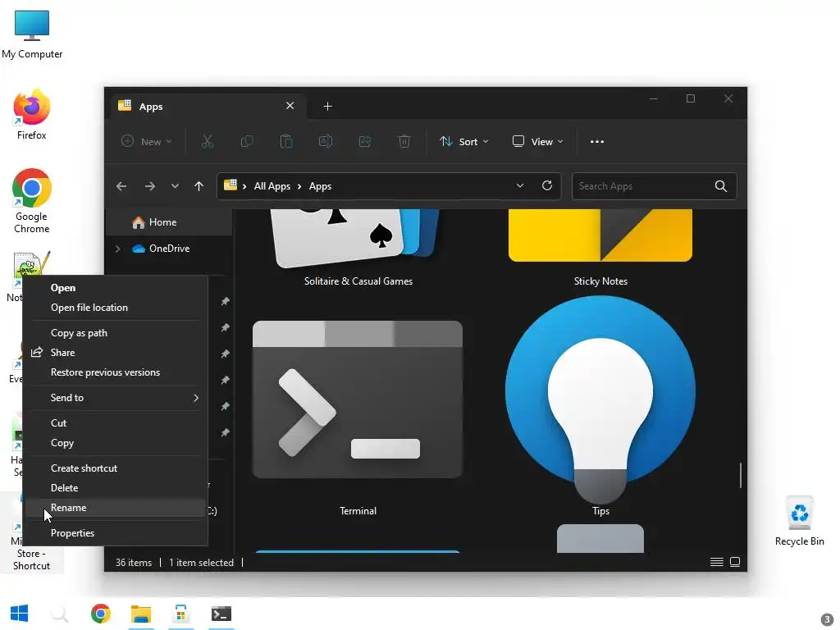Switch to large thumbnails view icon
The height and width of the screenshot is (630, 840).
735,562
